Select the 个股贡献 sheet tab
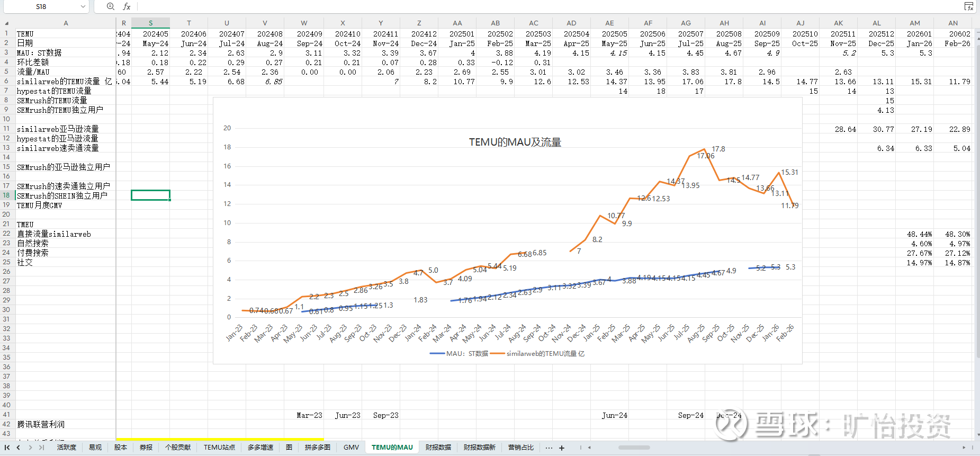This screenshot has height=456, width=980. pyautogui.click(x=178, y=448)
